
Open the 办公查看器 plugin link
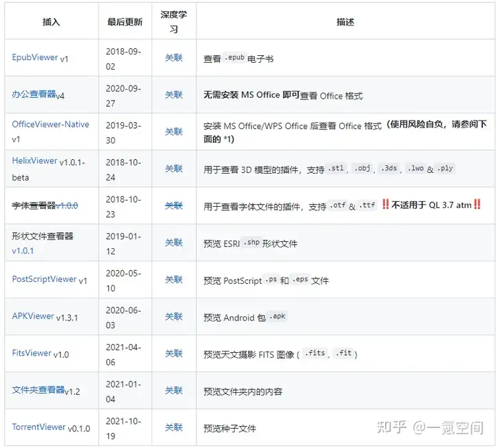click(x=34, y=94)
